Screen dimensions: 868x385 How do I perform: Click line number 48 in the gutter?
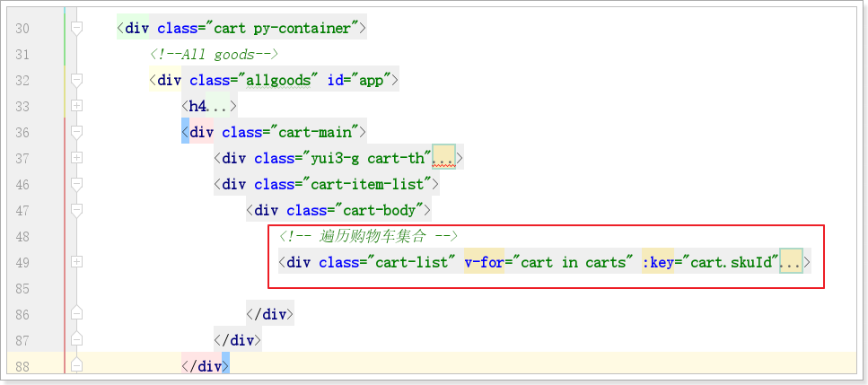click(x=22, y=237)
